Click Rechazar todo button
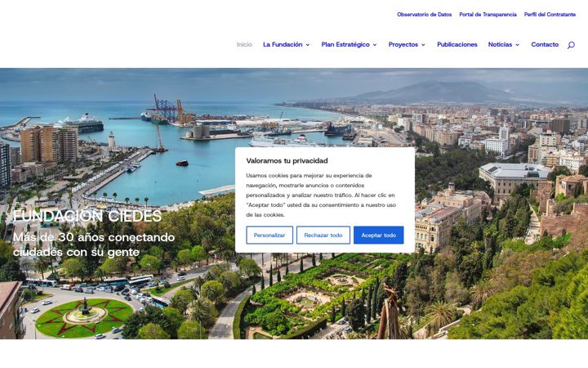 323,235
